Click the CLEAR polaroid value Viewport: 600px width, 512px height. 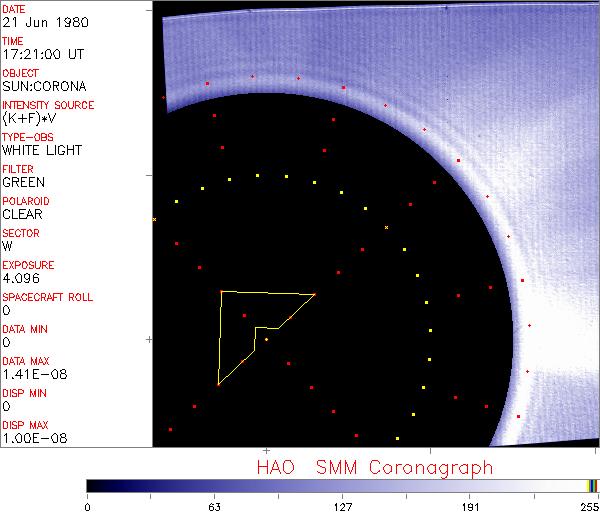coord(22,214)
